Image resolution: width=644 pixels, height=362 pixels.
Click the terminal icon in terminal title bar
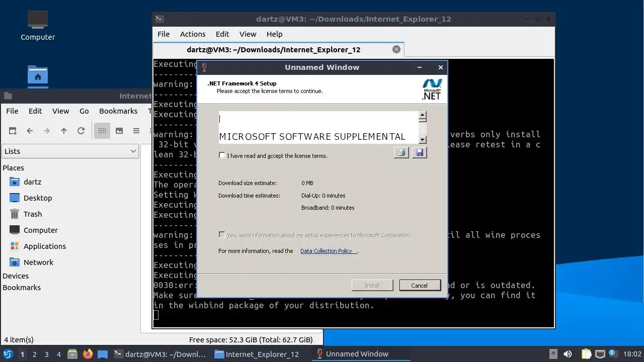(x=159, y=19)
